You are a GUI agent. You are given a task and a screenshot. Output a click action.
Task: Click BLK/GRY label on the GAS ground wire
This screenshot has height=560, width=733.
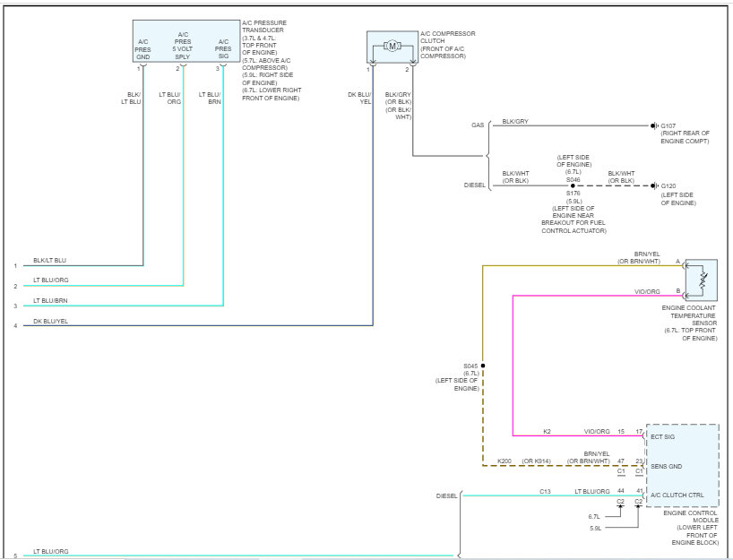(515, 121)
